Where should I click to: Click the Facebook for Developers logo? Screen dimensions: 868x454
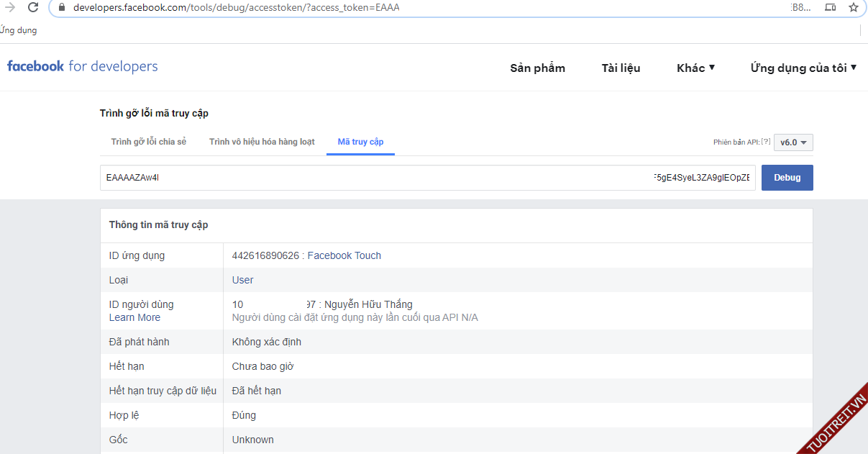82,67
